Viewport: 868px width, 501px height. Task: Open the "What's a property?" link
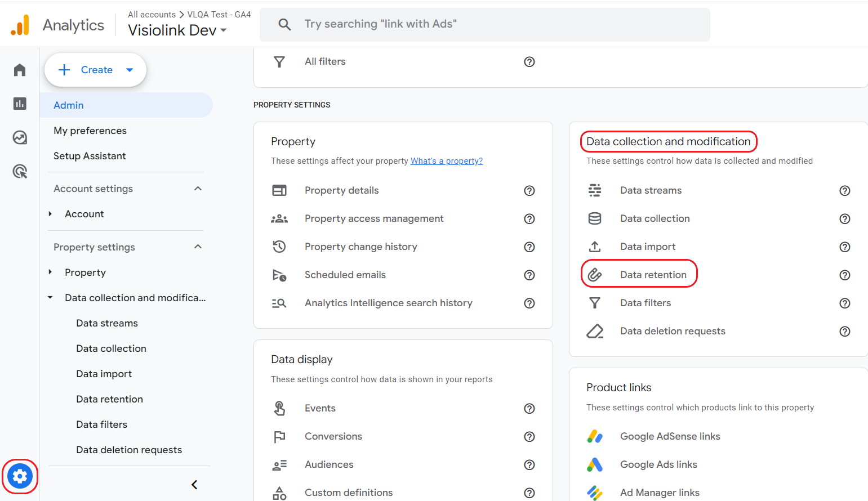coord(447,161)
